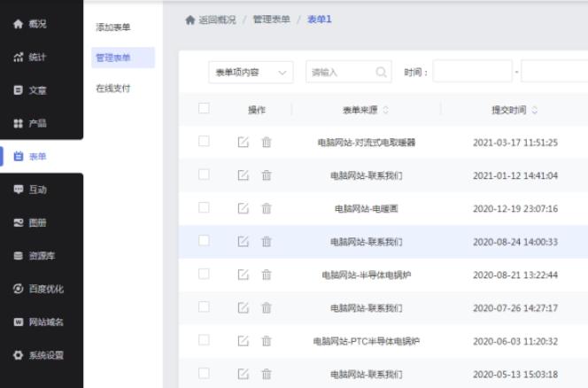The height and width of the screenshot is (388, 588).
Task: Select checkbox for 2020-12-19 23:07:16 row
Action: point(205,207)
